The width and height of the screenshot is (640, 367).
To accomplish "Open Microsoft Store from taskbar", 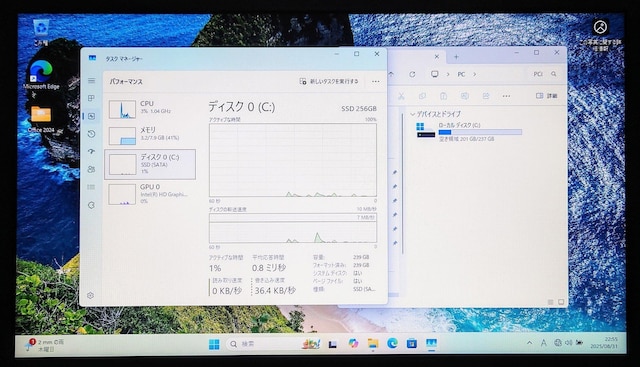I will point(412,344).
